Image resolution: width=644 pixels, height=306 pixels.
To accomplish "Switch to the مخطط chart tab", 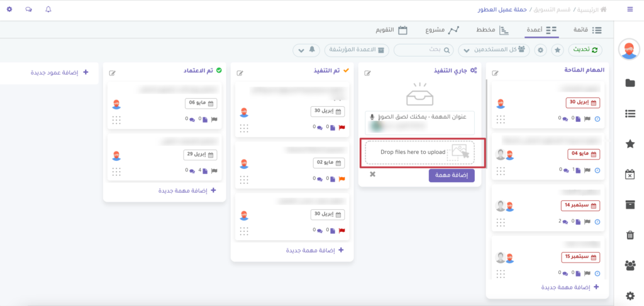I will [493, 30].
